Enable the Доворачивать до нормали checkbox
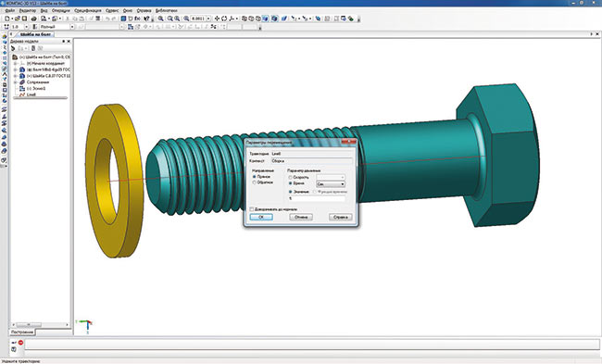 coord(252,209)
